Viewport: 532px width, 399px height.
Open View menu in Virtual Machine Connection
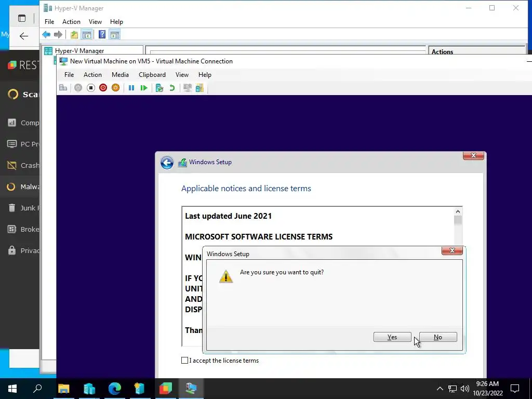(x=182, y=75)
